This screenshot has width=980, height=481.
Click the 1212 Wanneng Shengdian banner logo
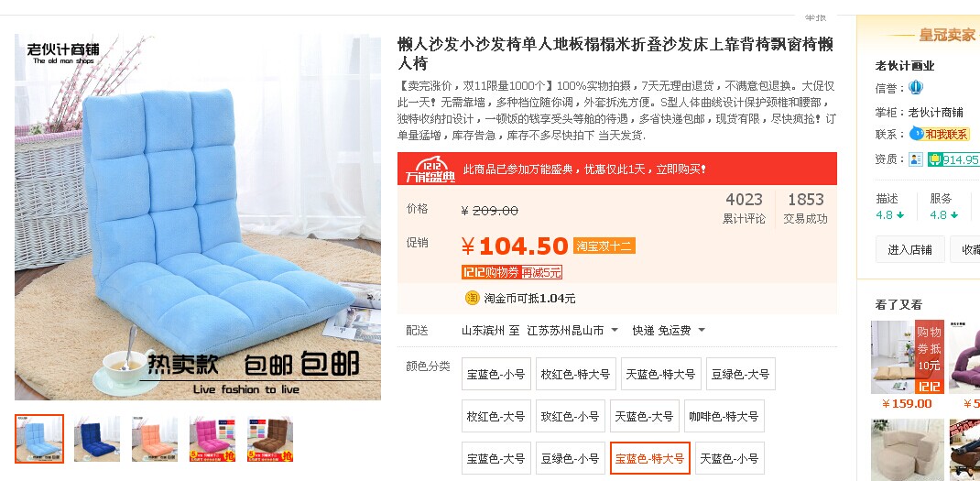[430, 169]
